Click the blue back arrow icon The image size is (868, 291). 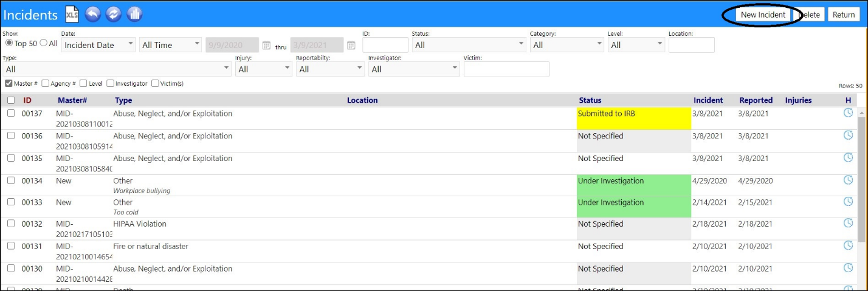[x=93, y=14]
